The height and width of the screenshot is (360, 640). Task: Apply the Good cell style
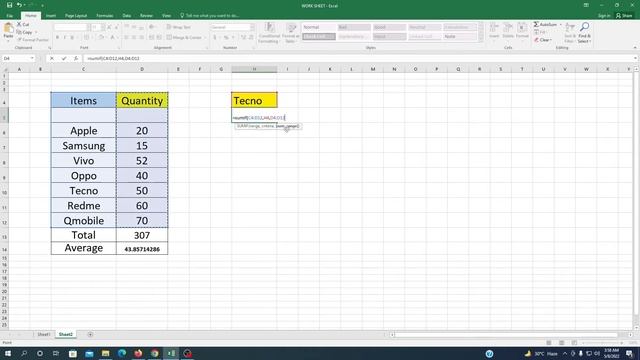click(x=389, y=27)
